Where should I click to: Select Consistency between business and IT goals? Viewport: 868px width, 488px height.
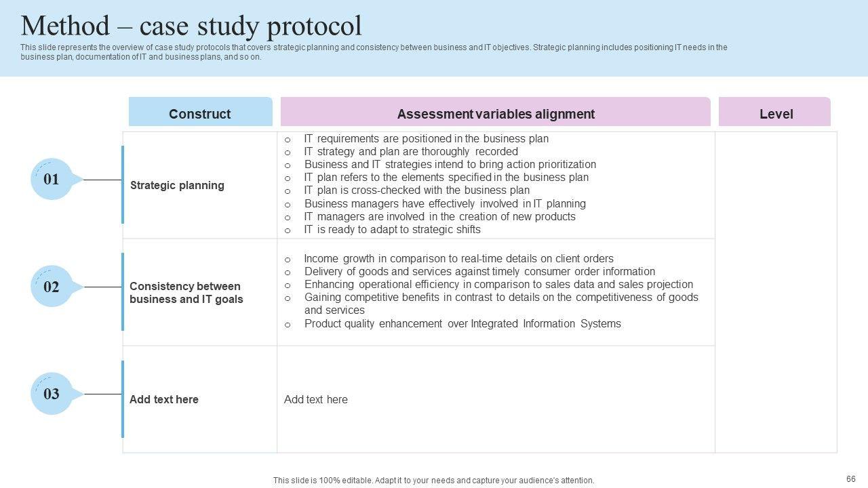click(186, 293)
